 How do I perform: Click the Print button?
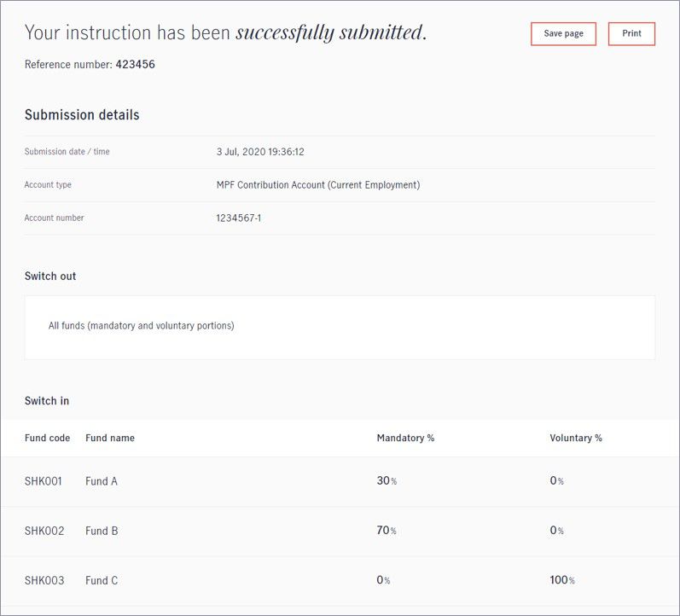[631, 34]
